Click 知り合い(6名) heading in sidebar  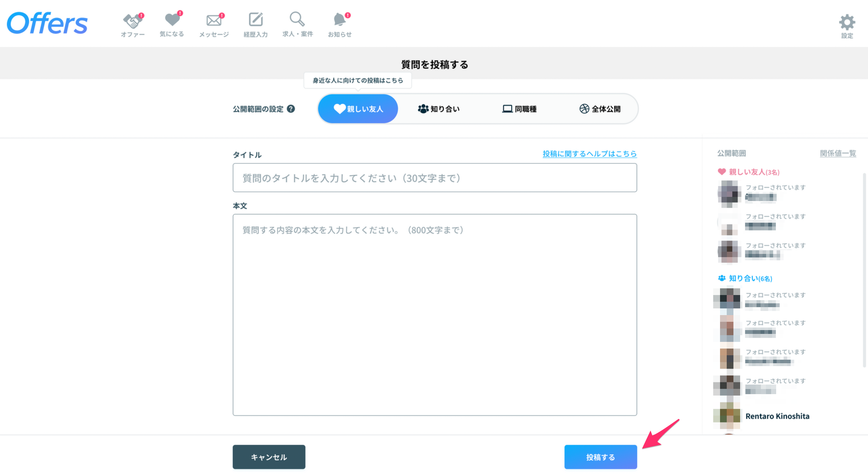[x=745, y=278]
